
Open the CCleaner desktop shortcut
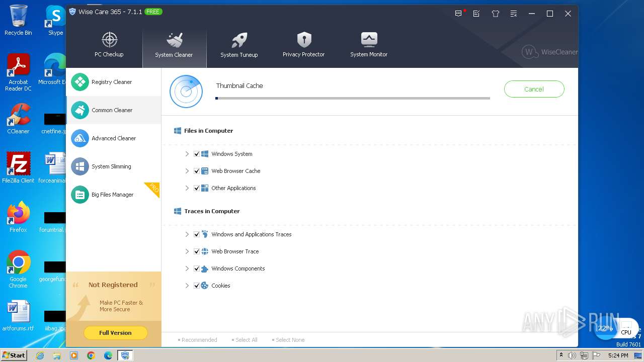click(x=18, y=119)
